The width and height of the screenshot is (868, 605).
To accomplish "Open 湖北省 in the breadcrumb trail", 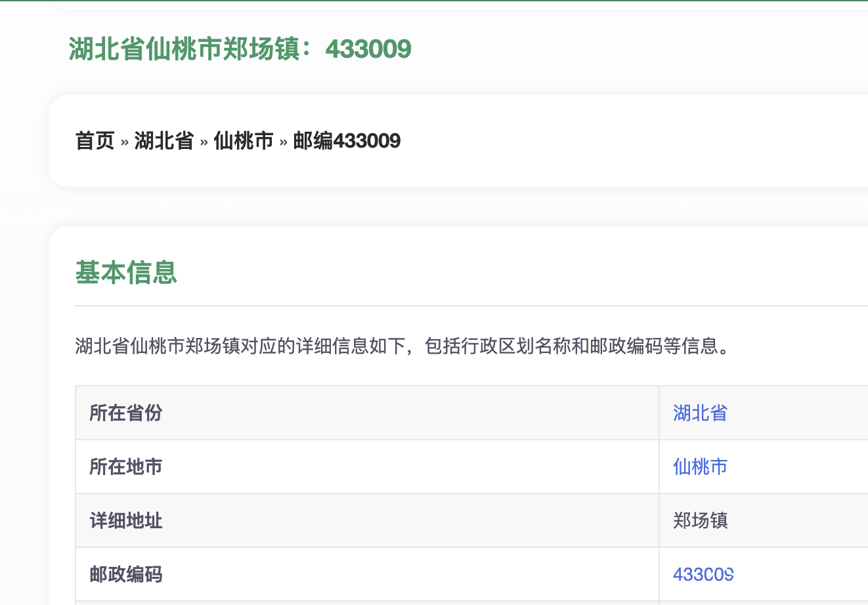I will coord(164,140).
